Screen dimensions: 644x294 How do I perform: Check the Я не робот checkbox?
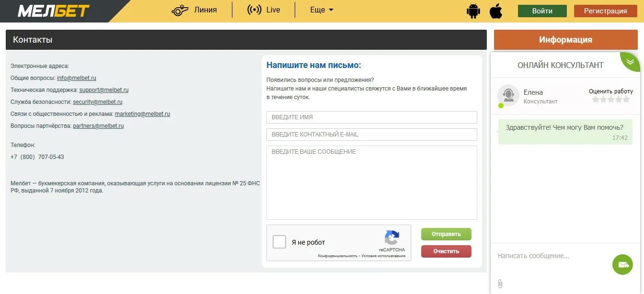(x=279, y=242)
